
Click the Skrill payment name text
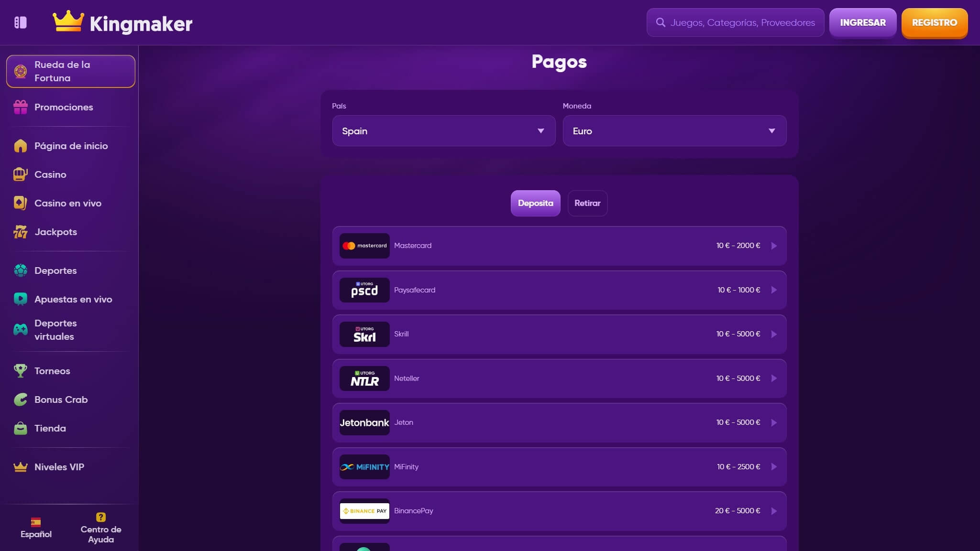click(401, 334)
